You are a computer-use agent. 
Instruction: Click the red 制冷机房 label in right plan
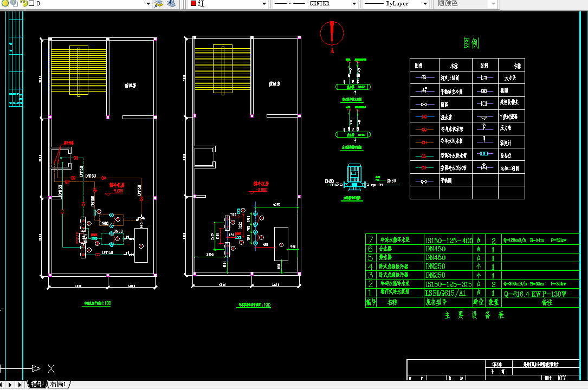(261, 184)
